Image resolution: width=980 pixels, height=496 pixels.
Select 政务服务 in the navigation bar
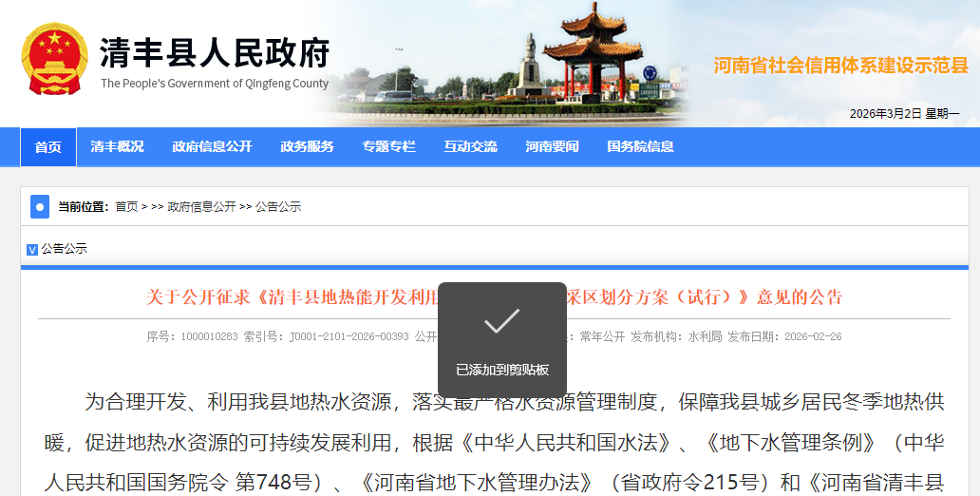pyautogui.click(x=307, y=147)
